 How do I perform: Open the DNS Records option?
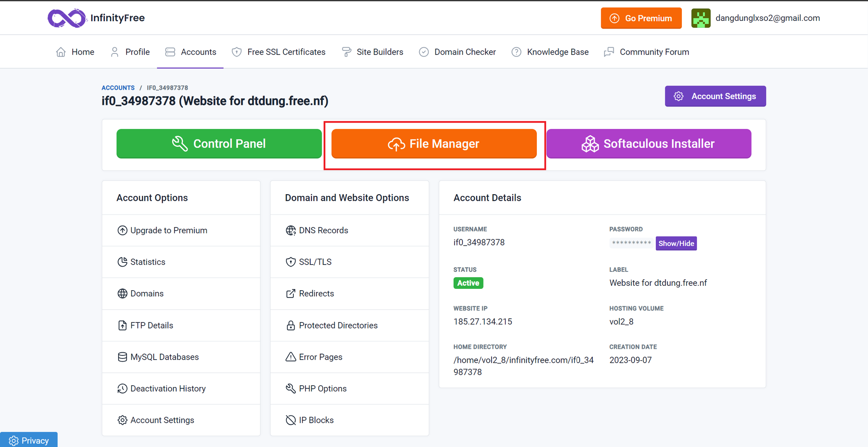[349, 230]
